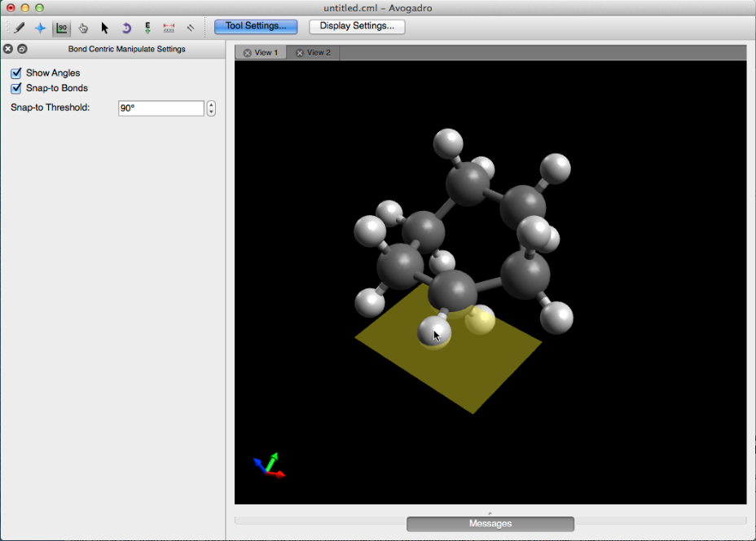Uncheck the Show Angles checkbox

tap(16, 73)
